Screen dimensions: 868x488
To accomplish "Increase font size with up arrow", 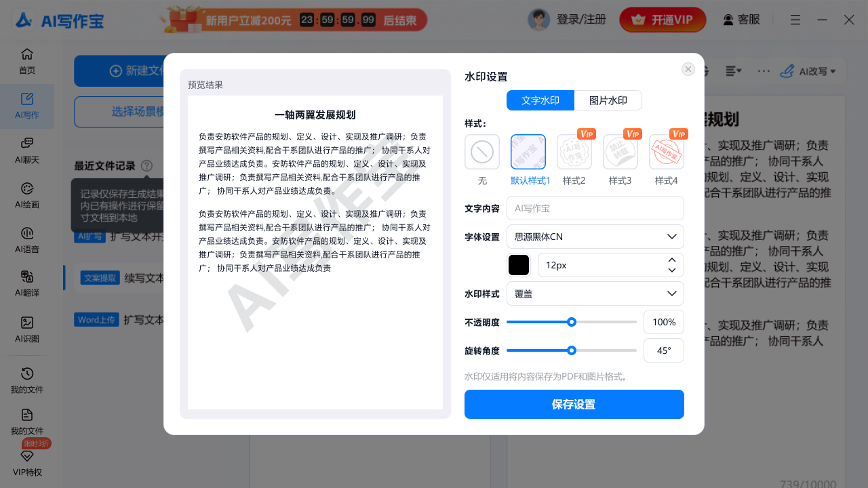I will (672, 260).
